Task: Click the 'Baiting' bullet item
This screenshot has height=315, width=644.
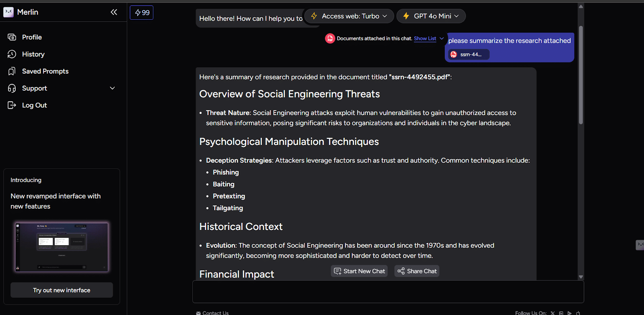Action: (x=223, y=184)
